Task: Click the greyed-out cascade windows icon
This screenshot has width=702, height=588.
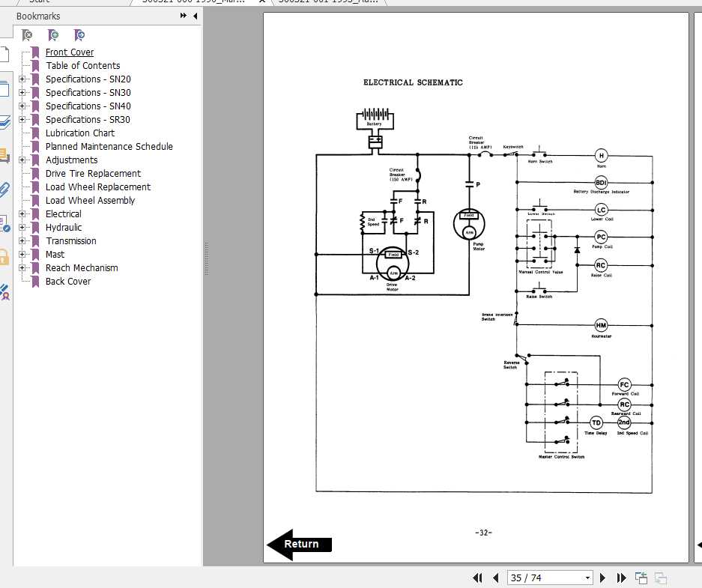Action: click(x=660, y=578)
